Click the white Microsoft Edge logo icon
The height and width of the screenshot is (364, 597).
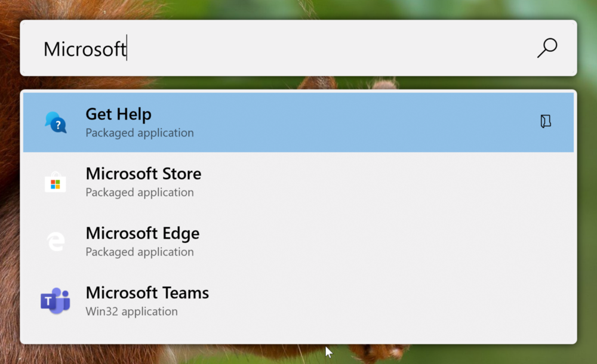tap(56, 242)
